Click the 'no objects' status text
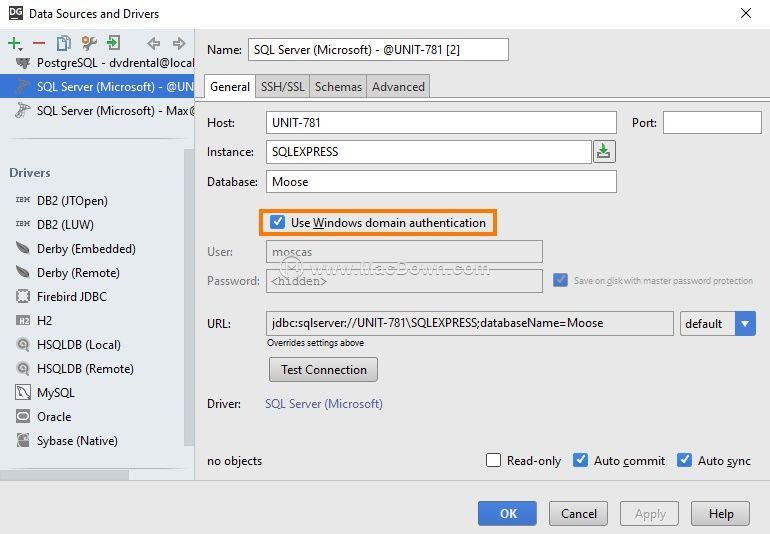 click(x=234, y=461)
